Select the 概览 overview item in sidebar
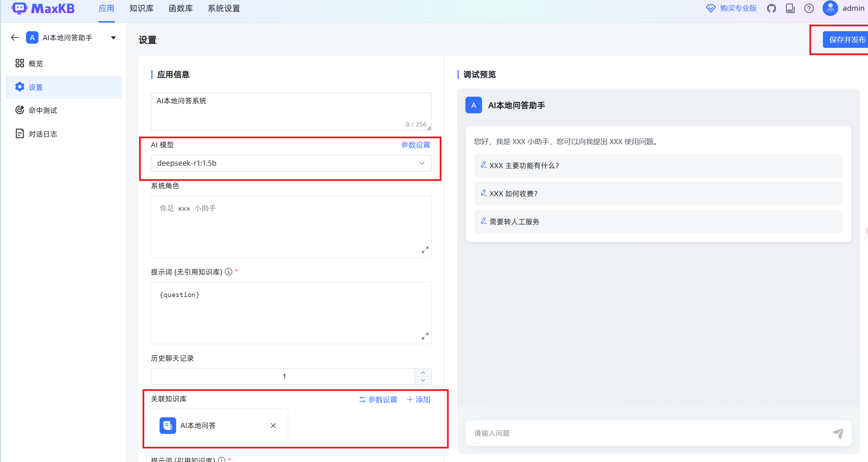The image size is (868, 462). pyautogui.click(x=36, y=63)
